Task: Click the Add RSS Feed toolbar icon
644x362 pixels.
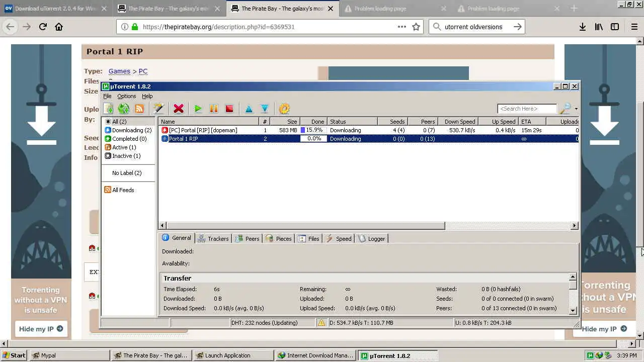Action: pyautogui.click(x=139, y=109)
